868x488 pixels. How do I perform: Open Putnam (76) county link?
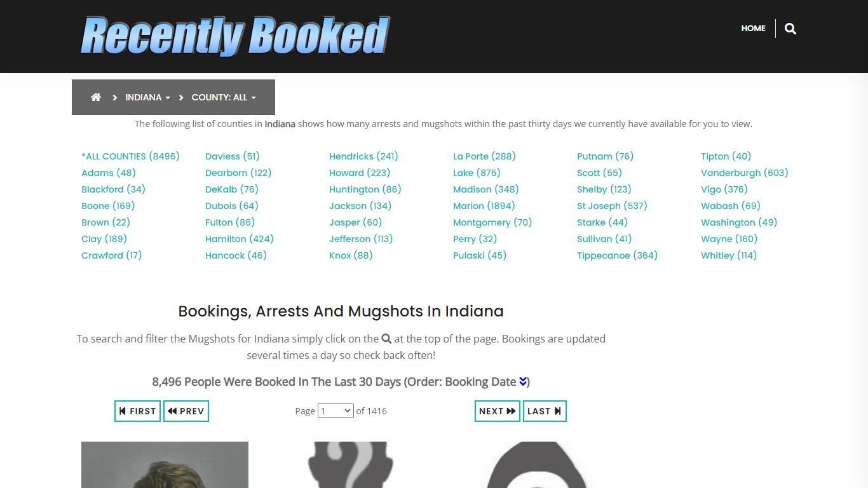[606, 156]
